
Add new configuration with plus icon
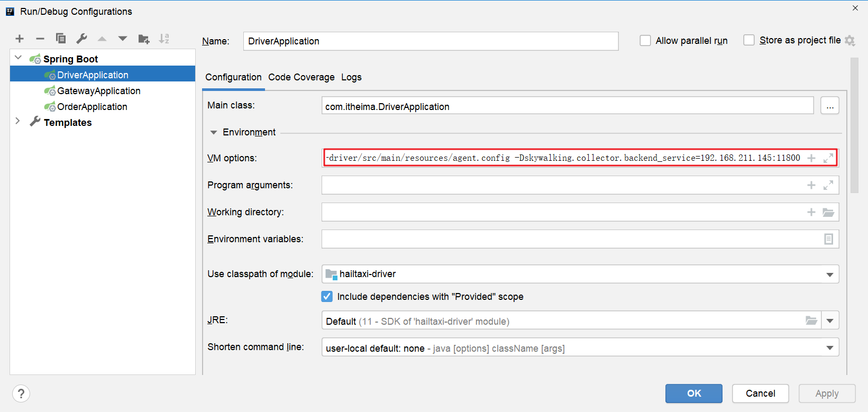tap(20, 39)
